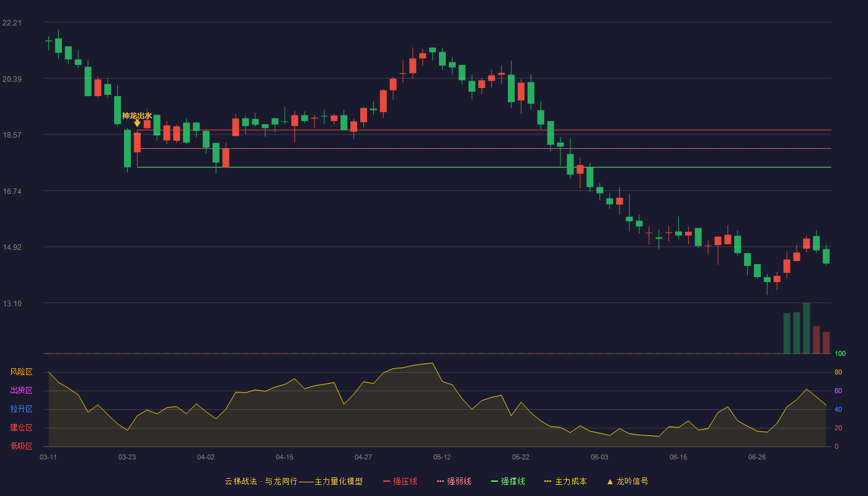The image size is (868, 496).
Task: Click the orange 80 indicator axis value
Action: click(x=838, y=372)
